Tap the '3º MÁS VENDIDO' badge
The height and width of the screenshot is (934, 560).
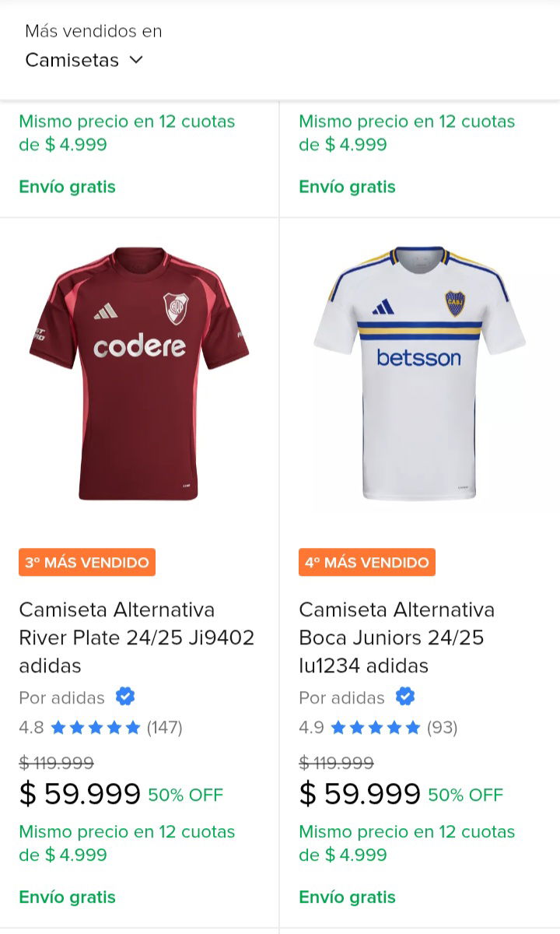87,563
